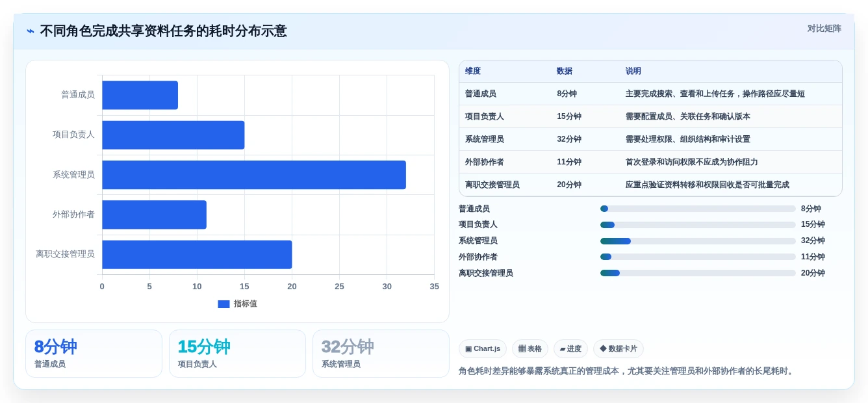Click description 主要完成搜索、查看和上传任务
868x403 pixels.
(x=715, y=94)
